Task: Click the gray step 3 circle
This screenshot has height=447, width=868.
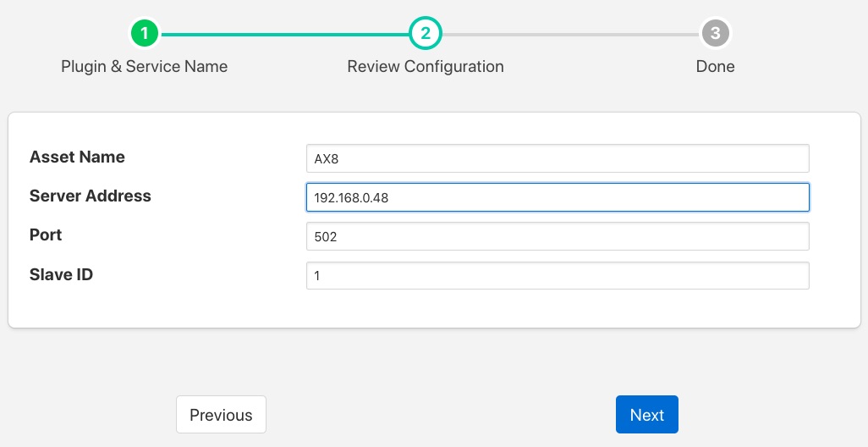Action: [715, 34]
